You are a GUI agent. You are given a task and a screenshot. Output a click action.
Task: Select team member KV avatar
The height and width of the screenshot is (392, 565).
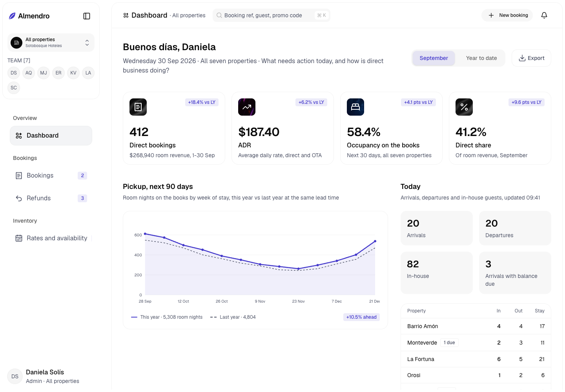coord(73,73)
